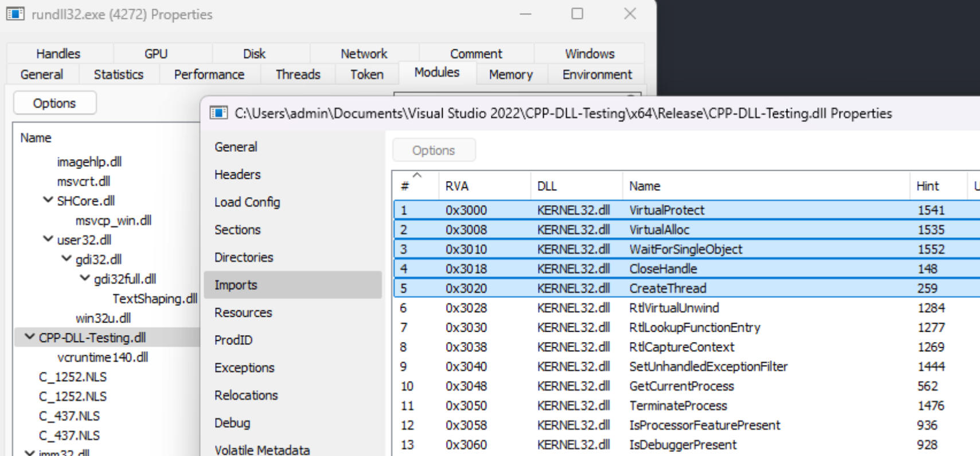Open the Performance tab

click(x=209, y=74)
